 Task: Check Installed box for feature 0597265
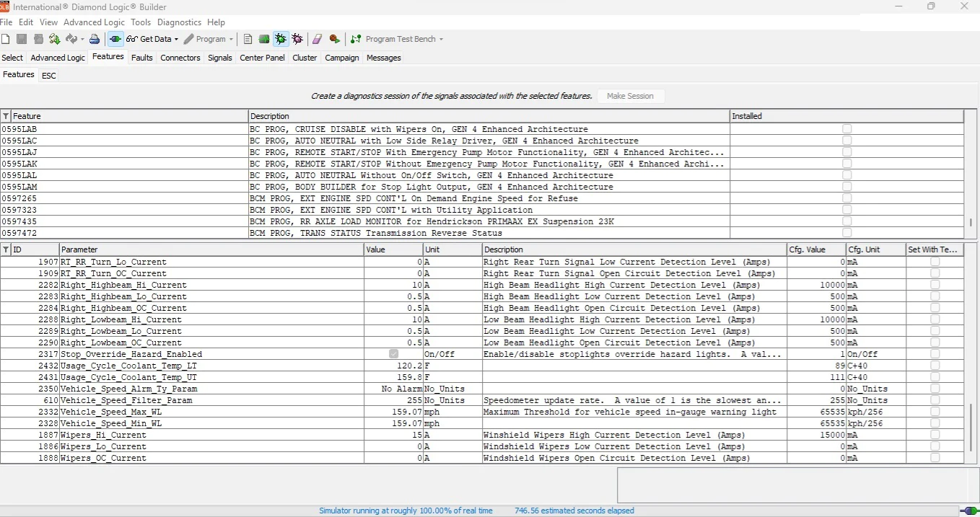(847, 198)
